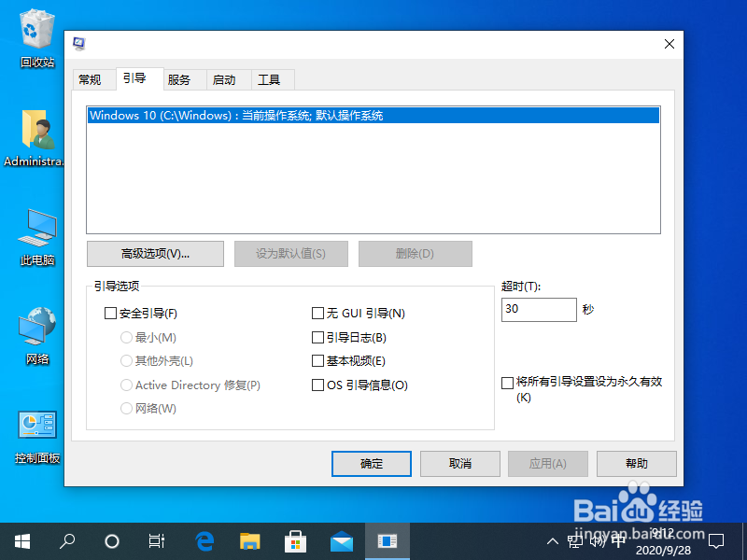Click the 删除(D) button

click(415, 254)
